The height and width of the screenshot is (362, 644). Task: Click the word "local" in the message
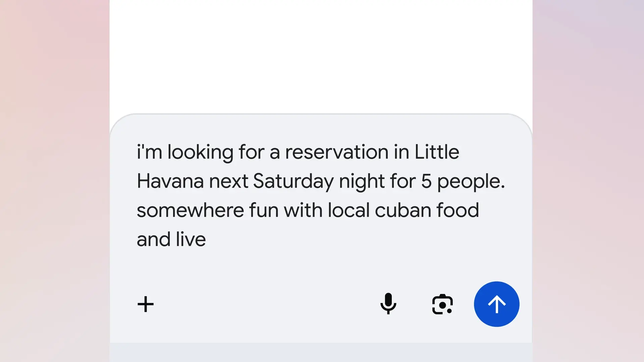[348, 210]
